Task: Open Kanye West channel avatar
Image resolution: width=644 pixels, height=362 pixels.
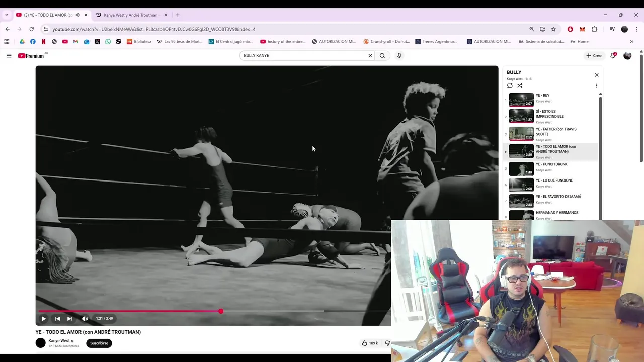Action: point(41,343)
